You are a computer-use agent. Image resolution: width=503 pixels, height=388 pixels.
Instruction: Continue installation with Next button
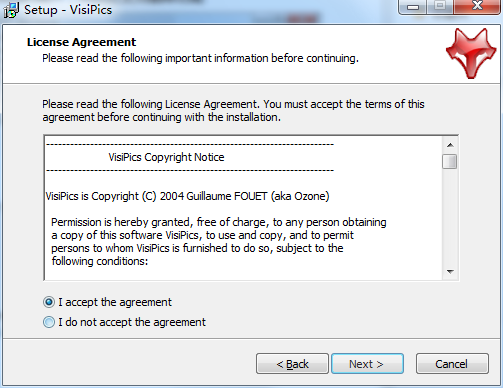coord(367,364)
